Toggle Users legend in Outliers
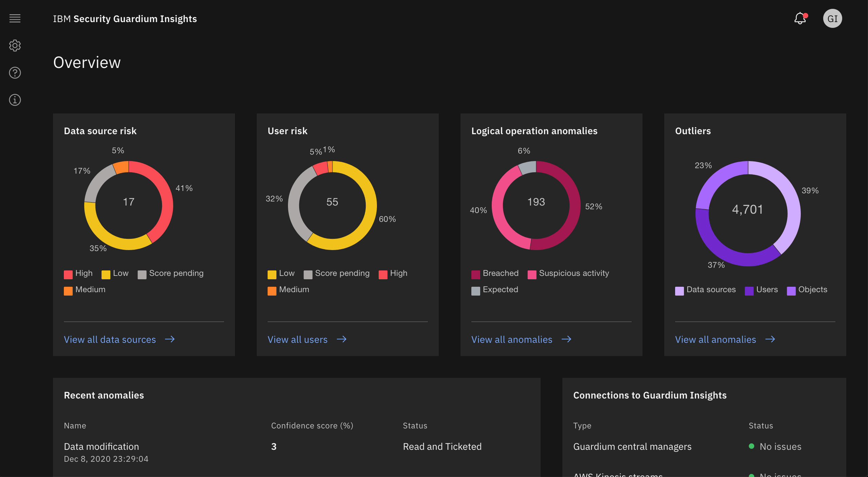868x477 pixels. (x=761, y=290)
